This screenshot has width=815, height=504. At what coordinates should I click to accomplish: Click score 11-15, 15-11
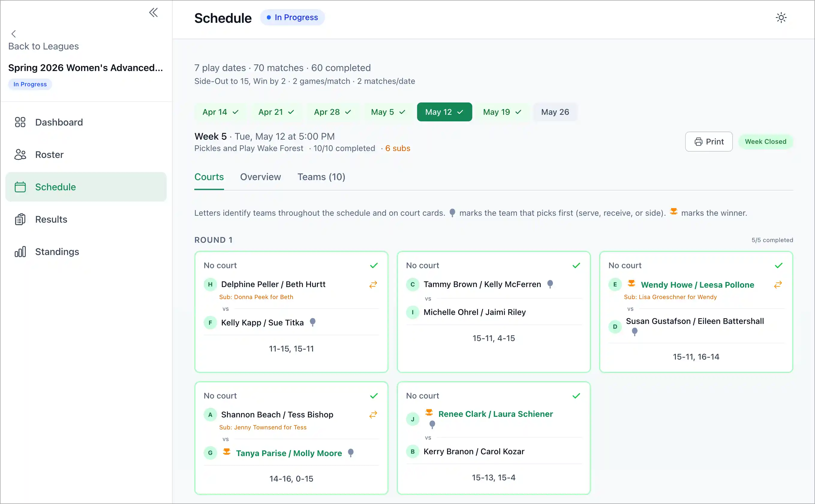tap(291, 349)
